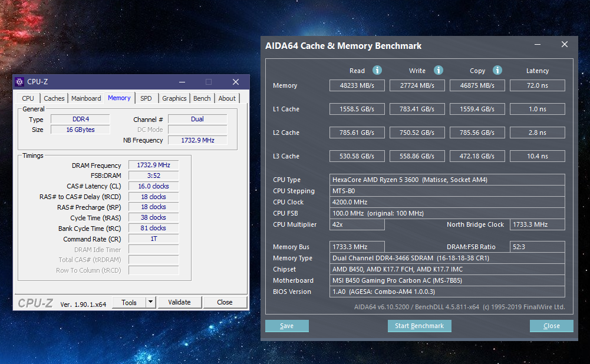The width and height of the screenshot is (590, 364).
Task: Click the DRAM Frequency field in CPU-Z
Action: point(153,165)
